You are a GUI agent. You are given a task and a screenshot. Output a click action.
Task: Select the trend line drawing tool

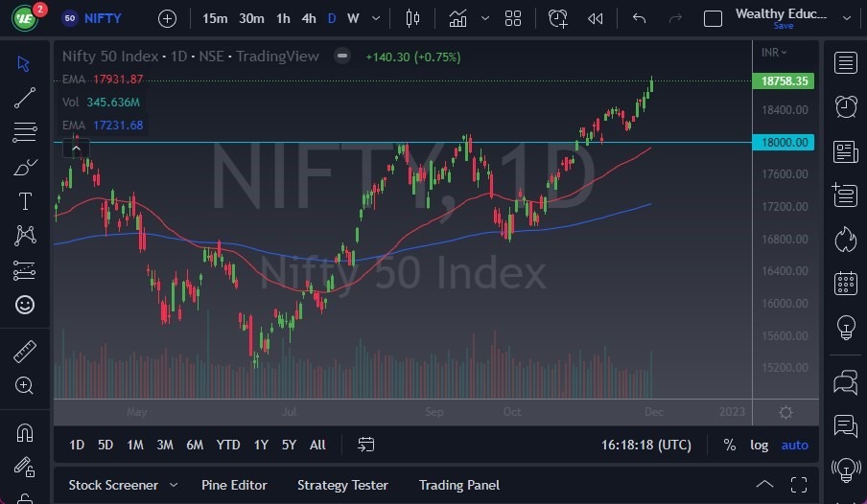pos(24,98)
